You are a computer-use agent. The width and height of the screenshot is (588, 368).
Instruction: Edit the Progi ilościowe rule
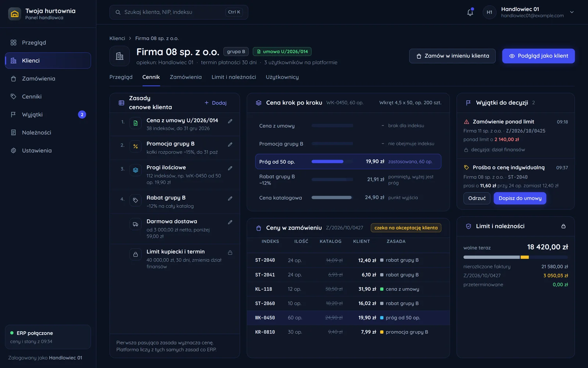click(230, 168)
